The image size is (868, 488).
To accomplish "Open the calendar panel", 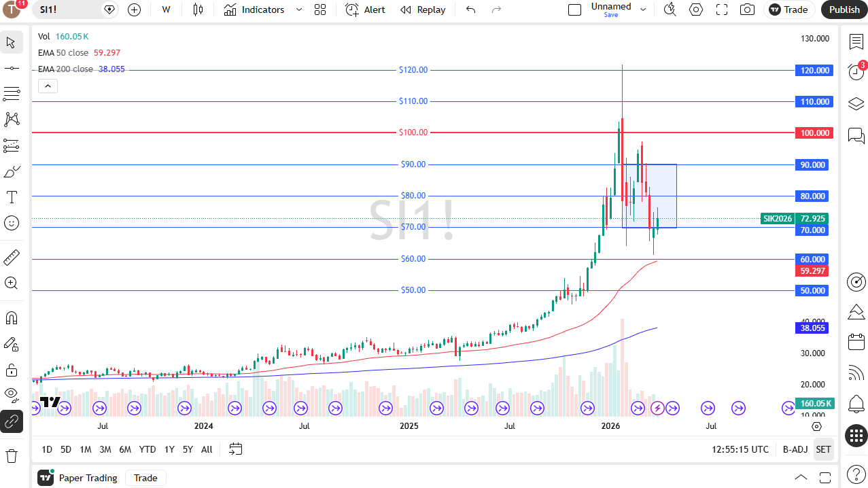I will point(856,342).
